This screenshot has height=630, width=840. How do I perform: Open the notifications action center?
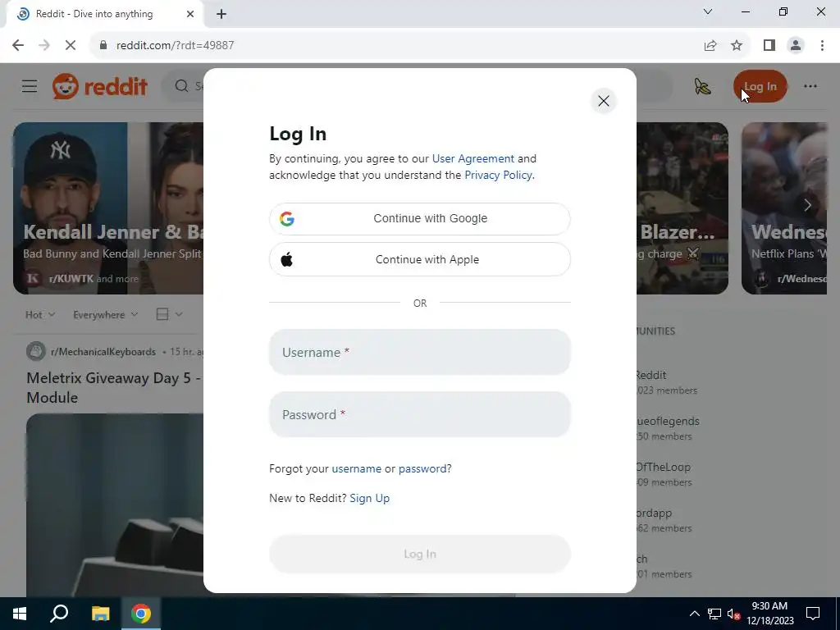[813, 614]
